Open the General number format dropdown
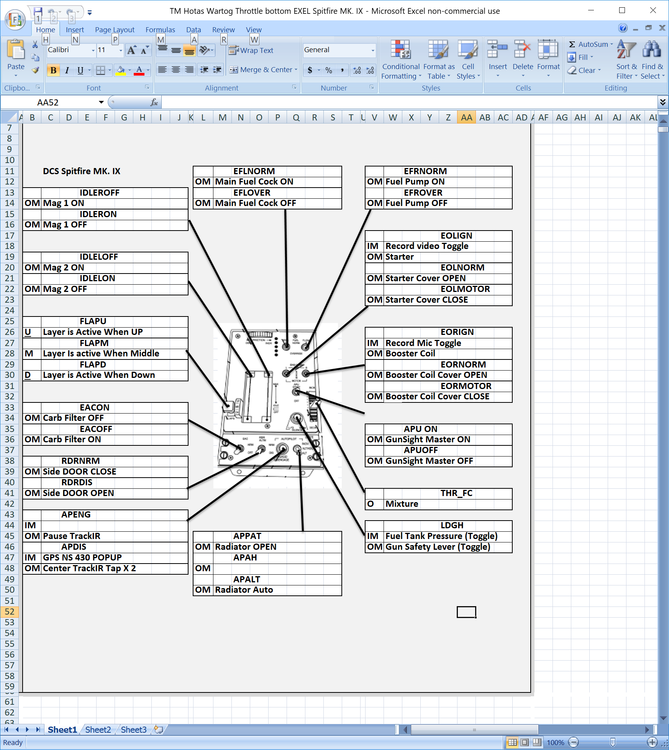This screenshot has width=669, height=750. (x=373, y=50)
